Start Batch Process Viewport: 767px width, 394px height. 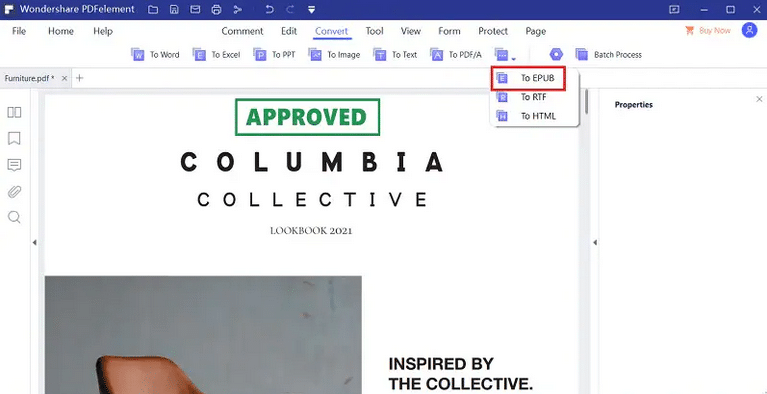[x=609, y=55]
